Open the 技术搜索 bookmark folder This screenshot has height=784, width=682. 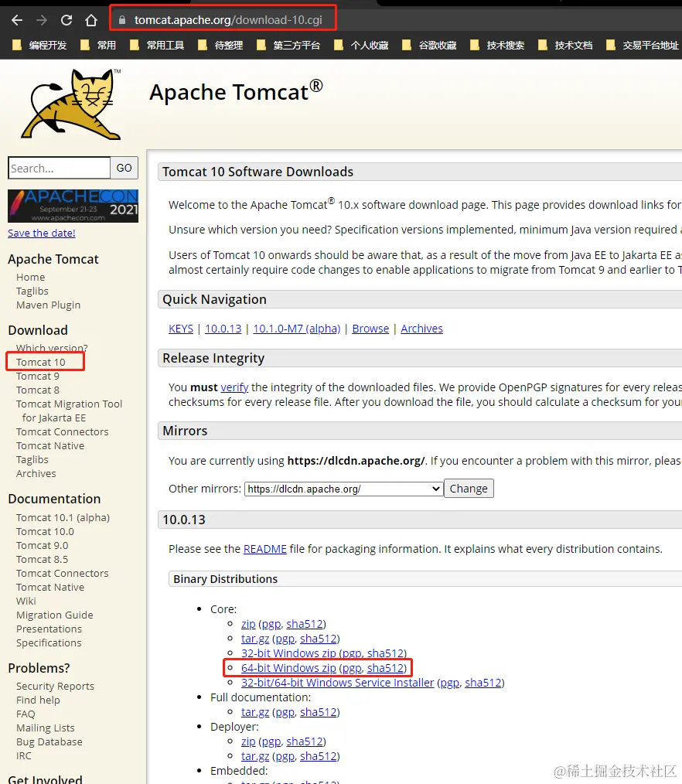tap(497, 46)
